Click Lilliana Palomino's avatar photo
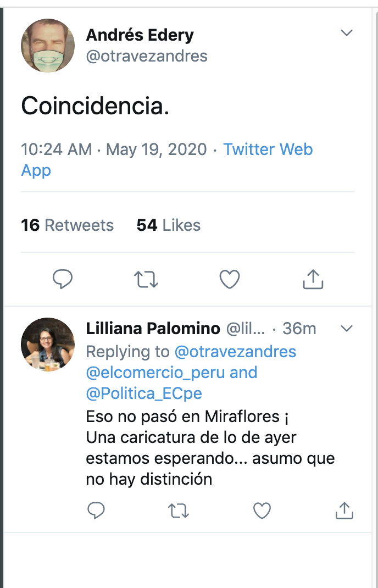Image resolution: width=378 pixels, height=588 pixels. point(48,345)
